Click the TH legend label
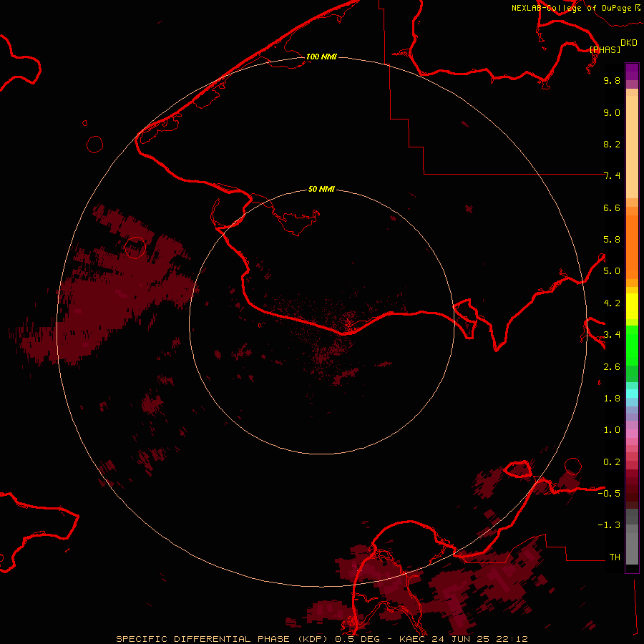The image size is (644, 644). point(615,557)
